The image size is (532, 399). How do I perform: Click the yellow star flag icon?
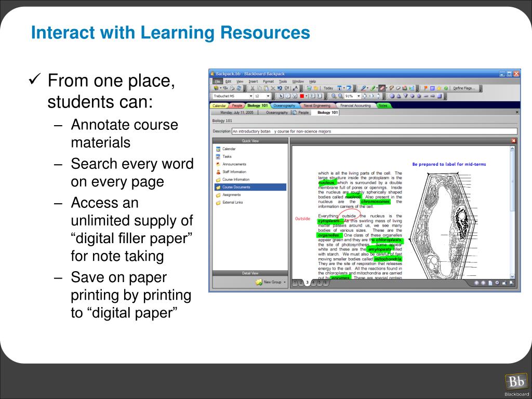[439, 88]
